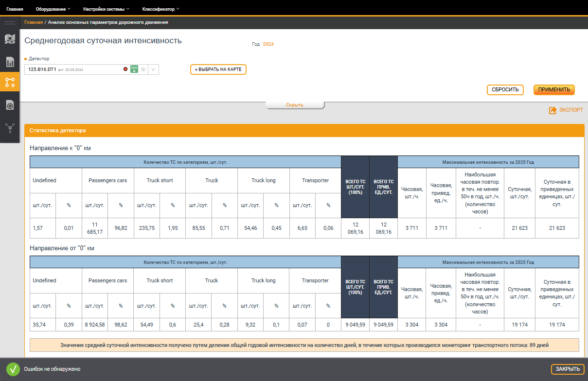Screen dimensions: 588x381
Task: Collapse filters with the Скрыть tab
Action: (x=295, y=105)
